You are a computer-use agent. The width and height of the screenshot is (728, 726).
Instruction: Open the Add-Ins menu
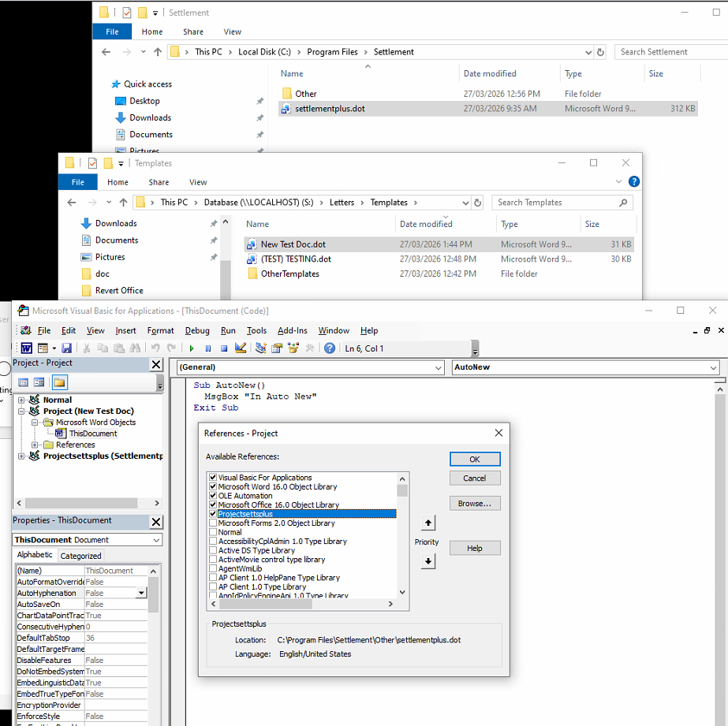click(293, 331)
